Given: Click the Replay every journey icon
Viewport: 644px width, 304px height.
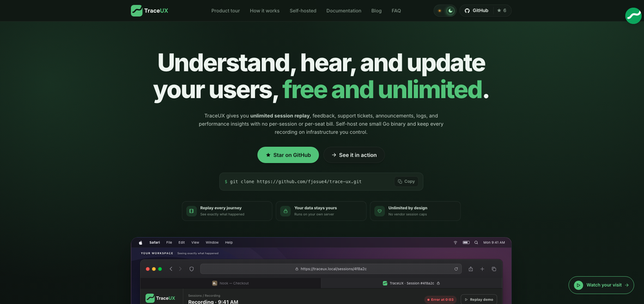Looking at the screenshot, I should point(191,211).
